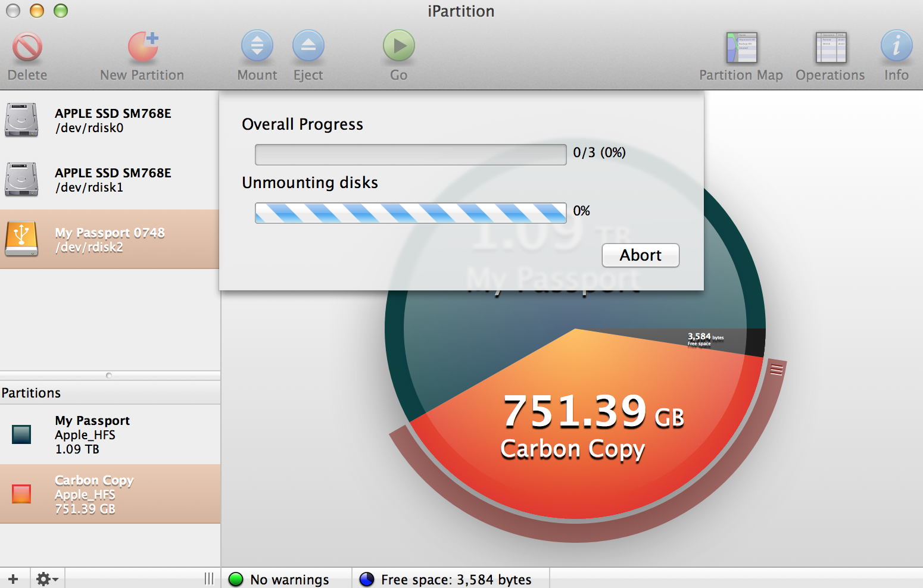The height and width of the screenshot is (588, 923).
Task: Click the green Go play icon
Action: pyautogui.click(x=399, y=46)
